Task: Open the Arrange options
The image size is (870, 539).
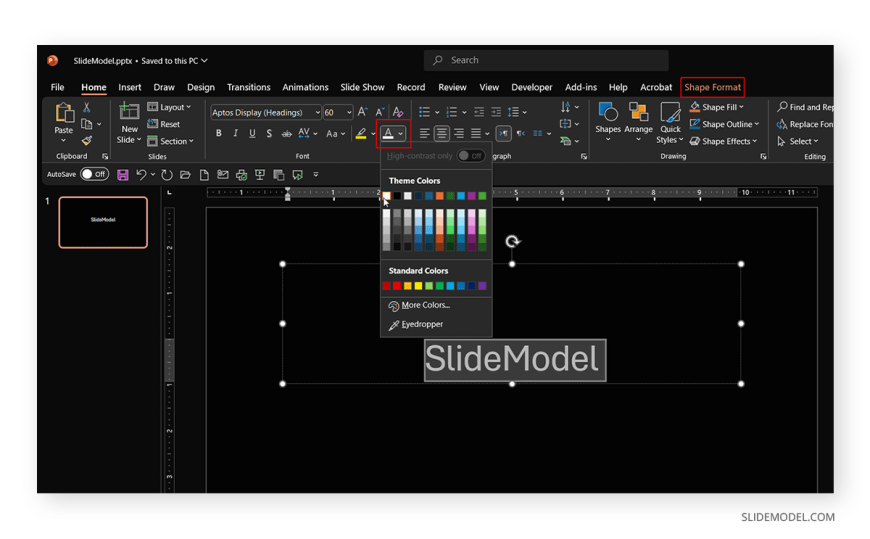Action: click(x=639, y=122)
